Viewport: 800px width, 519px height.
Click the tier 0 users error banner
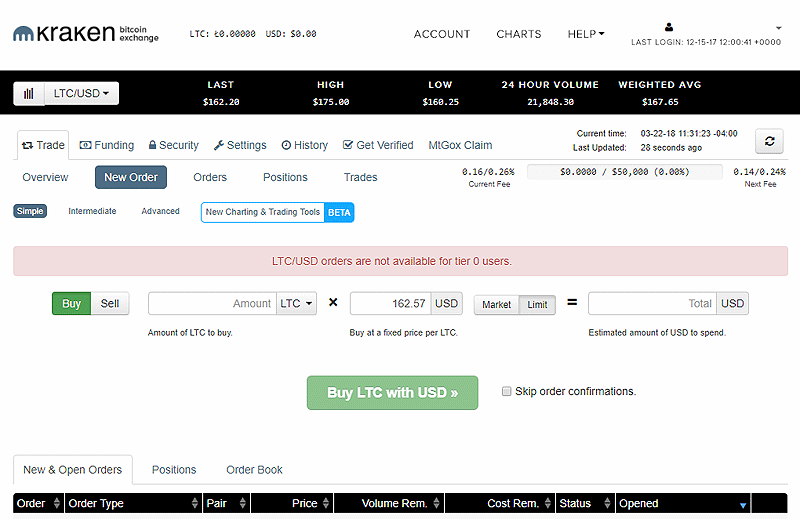click(401, 261)
